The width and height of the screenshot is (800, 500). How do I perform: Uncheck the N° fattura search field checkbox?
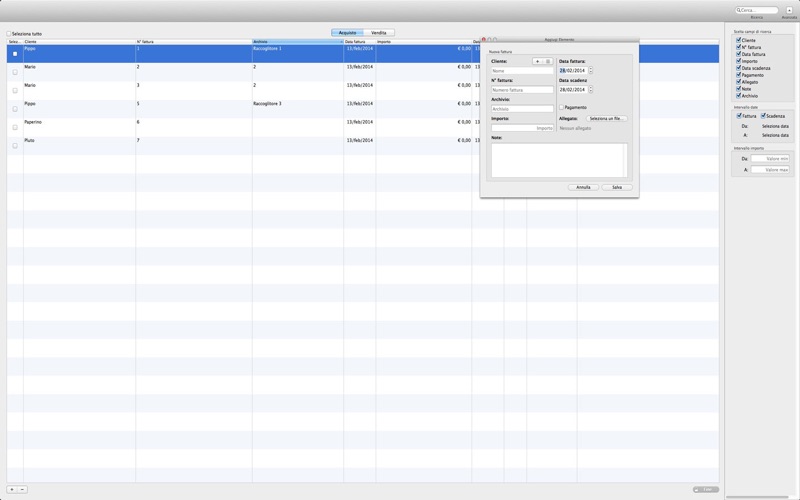pyautogui.click(x=738, y=47)
